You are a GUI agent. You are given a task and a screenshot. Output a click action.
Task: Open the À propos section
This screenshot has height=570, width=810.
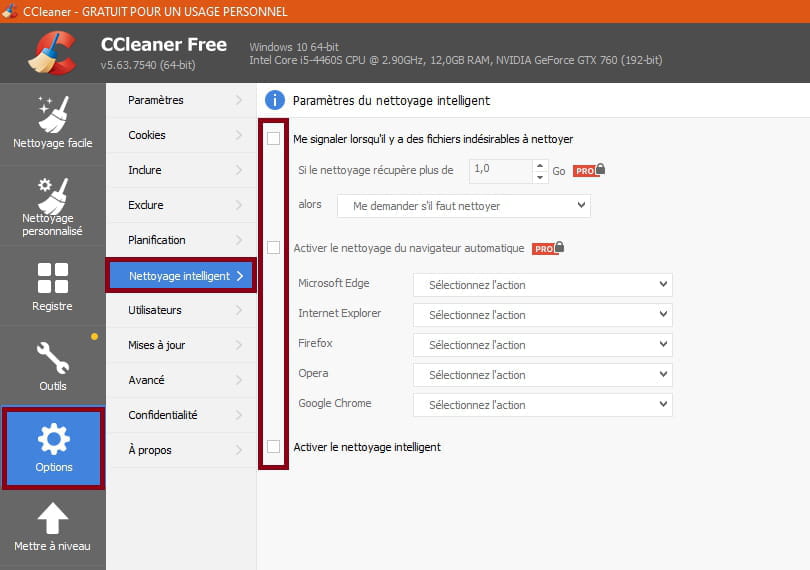pos(181,450)
